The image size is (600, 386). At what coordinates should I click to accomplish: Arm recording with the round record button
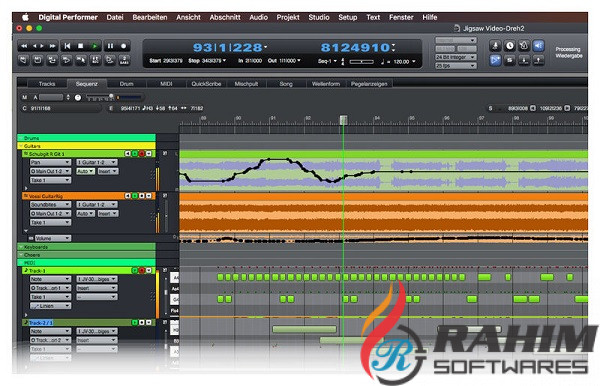pyautogui.click(x=124, y=46)
